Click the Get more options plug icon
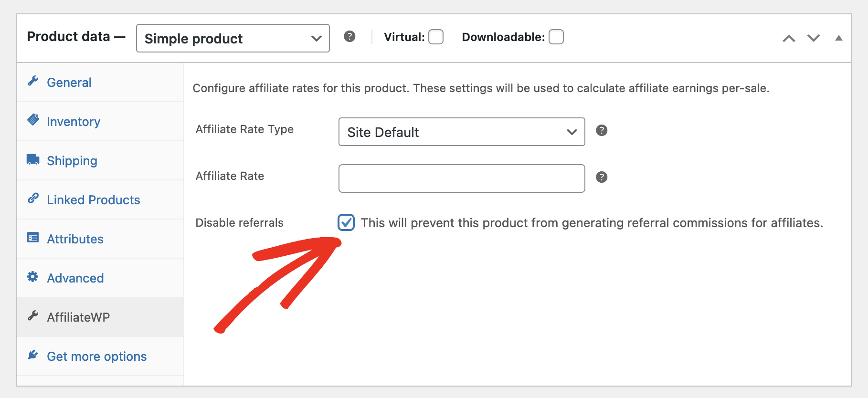 click(x=33, y=355)
